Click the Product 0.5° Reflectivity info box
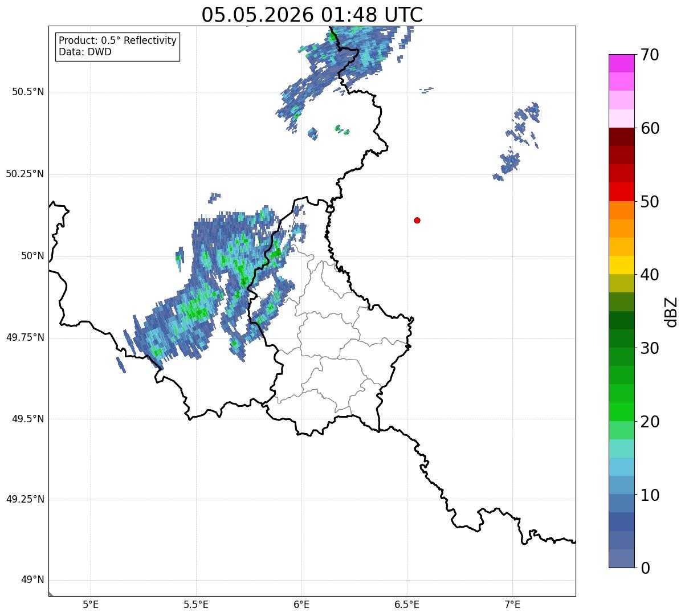 click(117, 47)
